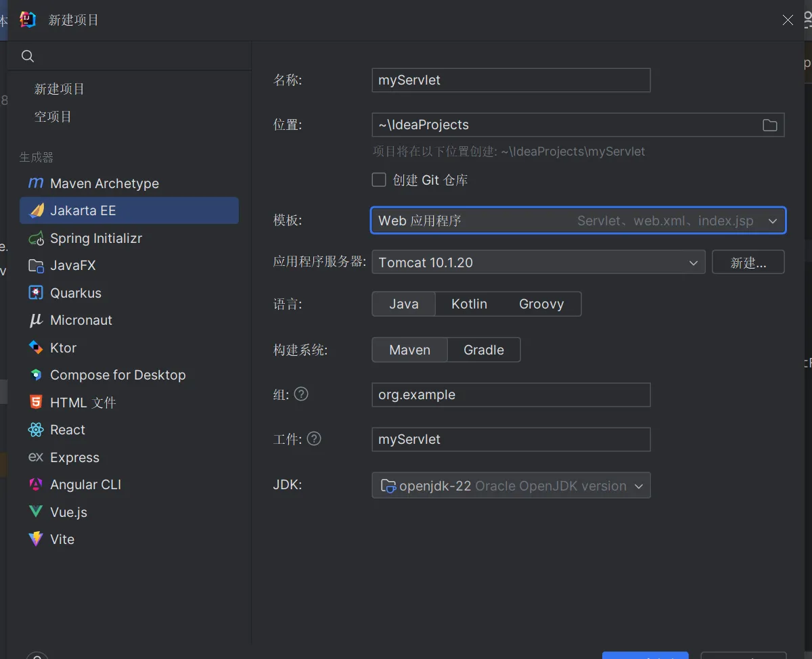The height and width of the screenshot is (659, 812).
Task: Click the Compose for Desktop icon
Action: pos(36,375)
